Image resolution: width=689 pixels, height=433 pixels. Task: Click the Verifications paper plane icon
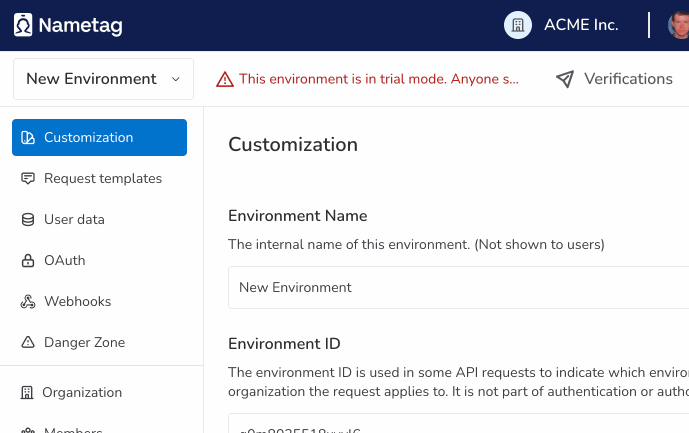(x=565, y=79)
